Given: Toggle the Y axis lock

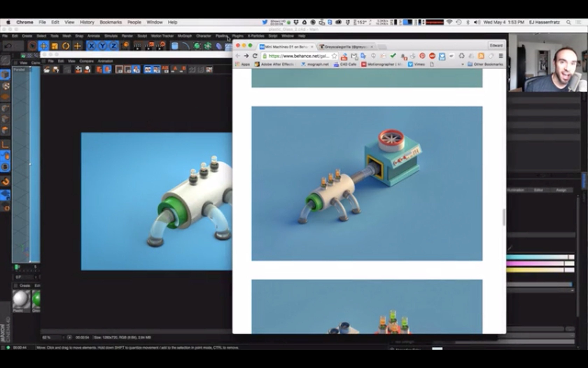Looking at the screenshot, I should click(103, 46).
